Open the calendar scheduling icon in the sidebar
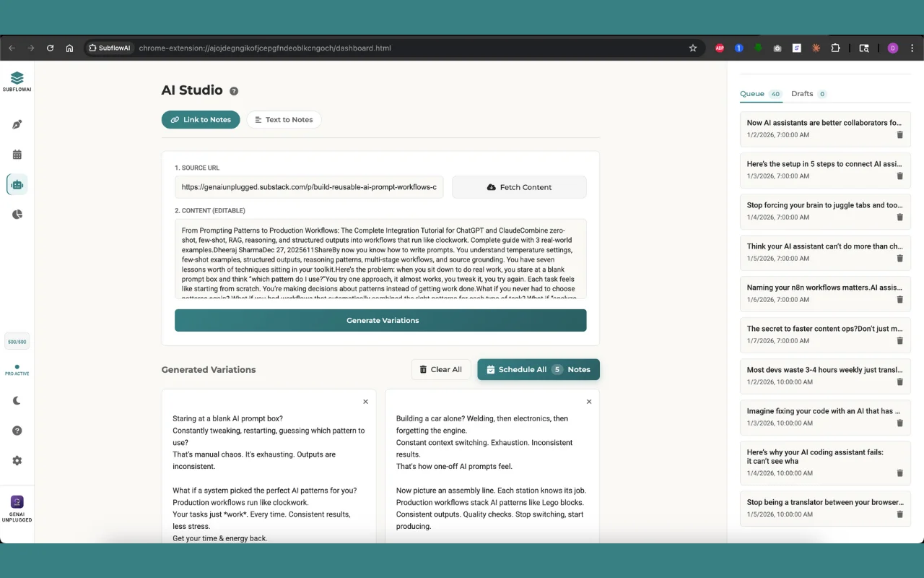 (17, 154)
